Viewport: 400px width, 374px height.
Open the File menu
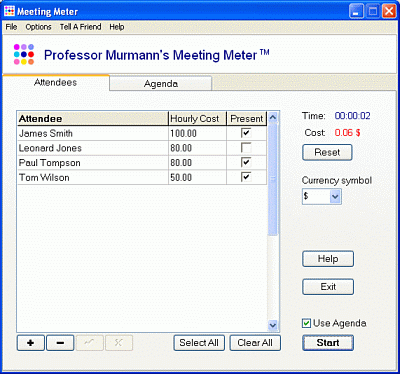(x=11, y=27)
